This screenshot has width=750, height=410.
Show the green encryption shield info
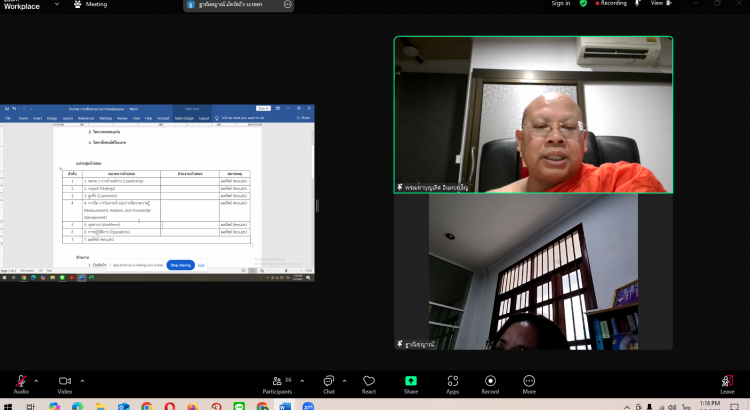pos(583,3)
